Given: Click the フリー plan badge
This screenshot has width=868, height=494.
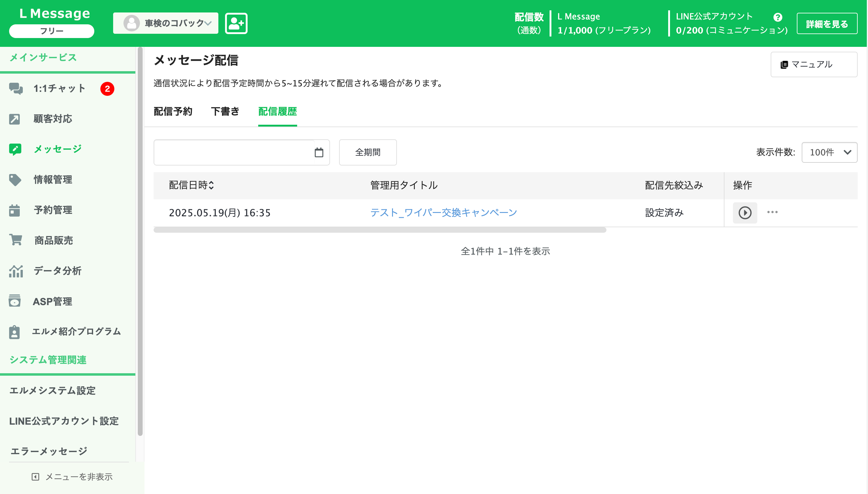Looking at the screenshot, I should pos(52,31).
